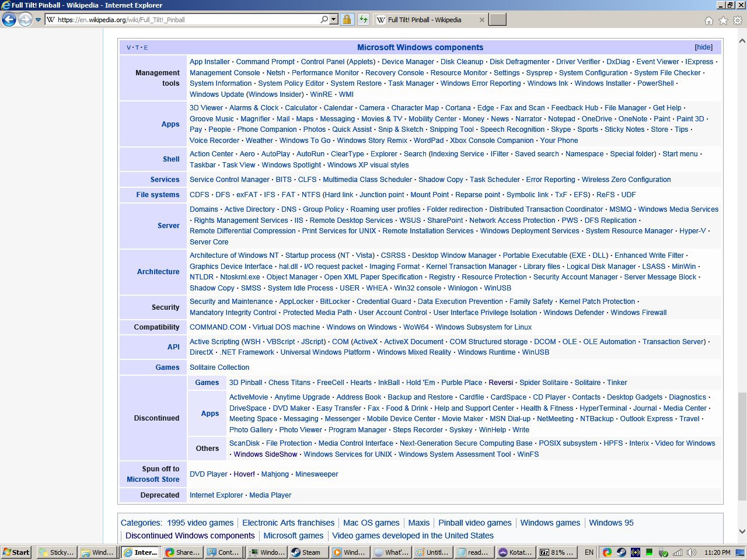Open the Microsoft Windows components title link

click(x=420, y=47)
